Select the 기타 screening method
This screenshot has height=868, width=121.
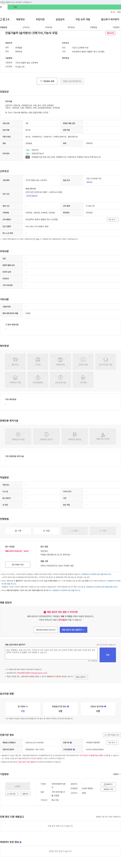[x=103, y=531]
